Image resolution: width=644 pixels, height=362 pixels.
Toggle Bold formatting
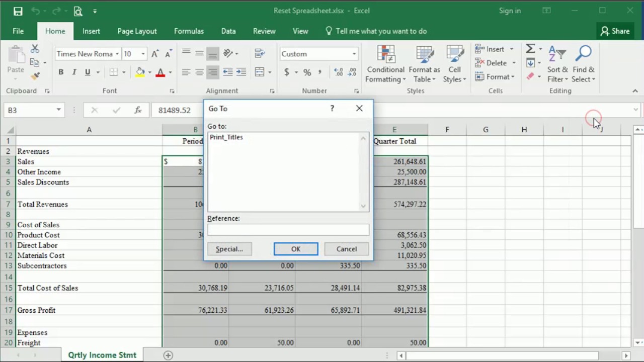click(x=61, y=72)
